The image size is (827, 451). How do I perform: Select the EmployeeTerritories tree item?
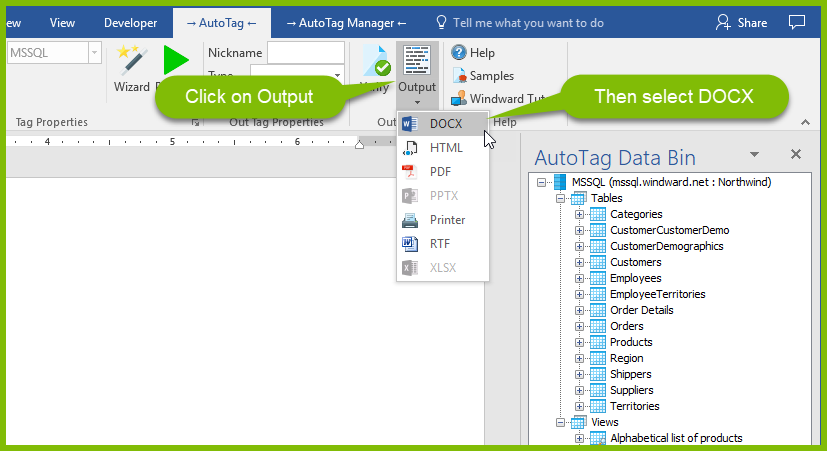[657, 294]
